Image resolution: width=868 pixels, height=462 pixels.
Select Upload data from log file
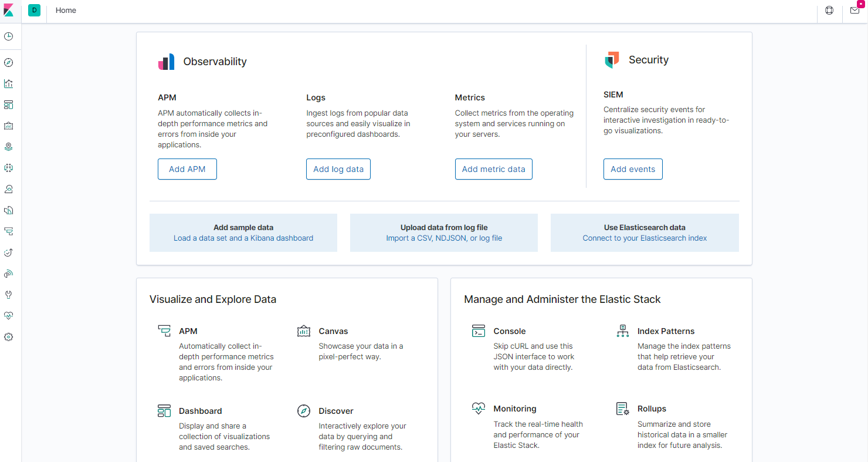click(x=444, y=233)
